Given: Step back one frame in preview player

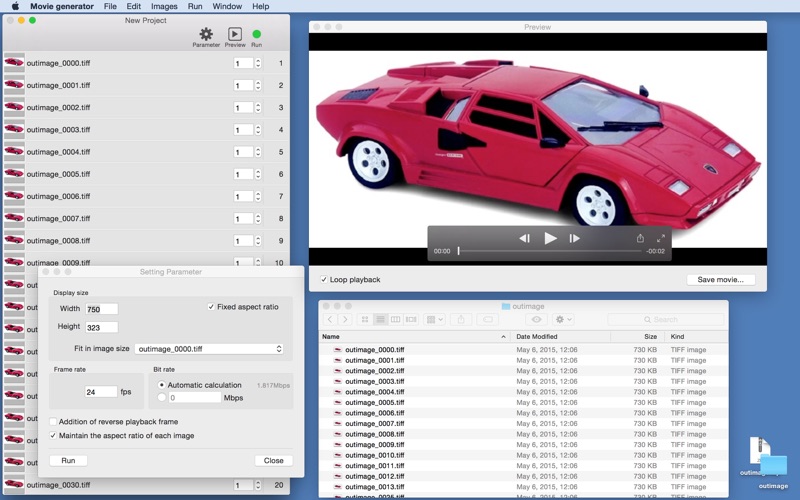Looking at the screenshot, I should tap(524, 238).
